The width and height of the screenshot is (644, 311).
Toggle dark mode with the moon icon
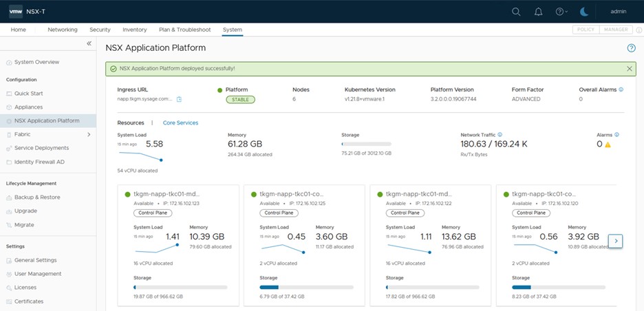pos(584,12)
